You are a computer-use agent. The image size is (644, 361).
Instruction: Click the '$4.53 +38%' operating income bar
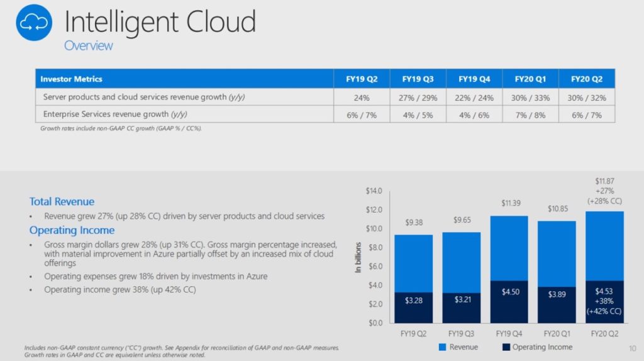coord(604,302)
